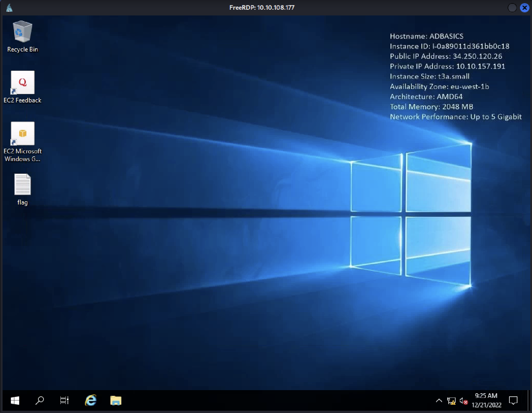Click the 'Network Performance: Up to 5 Gigabit' text
The width and height of the screenshot is (532, 413).
(x=456, y=117)
